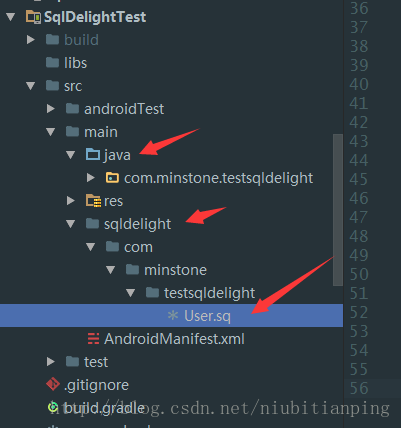
Task: Select the User.sq file
Action: (x=171, y=315)
